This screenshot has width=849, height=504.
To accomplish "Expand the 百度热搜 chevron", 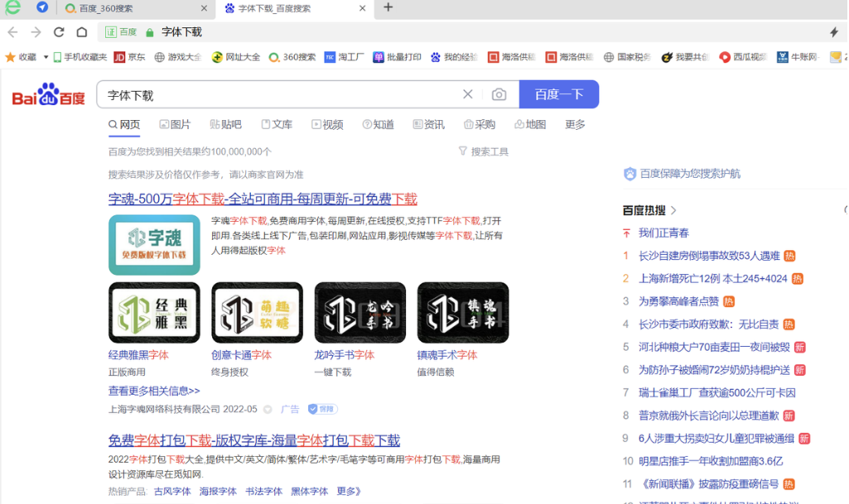I will click(674, 210).
